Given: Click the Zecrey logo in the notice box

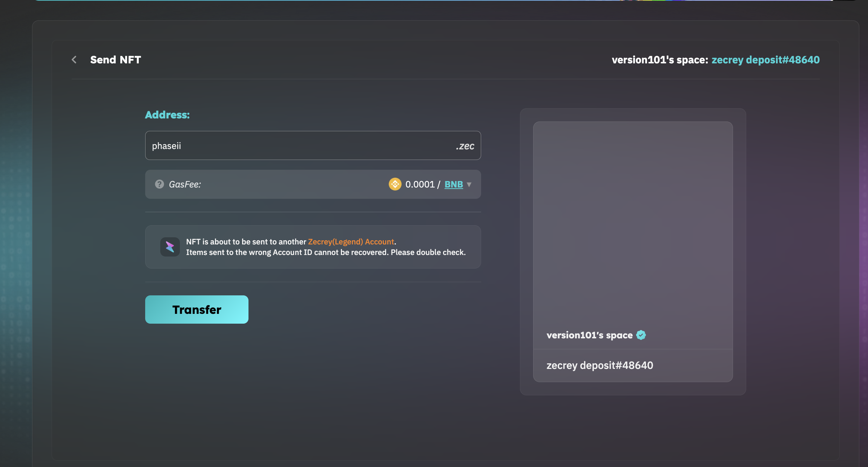Looking at the screenshot, I should pos(170,247).
